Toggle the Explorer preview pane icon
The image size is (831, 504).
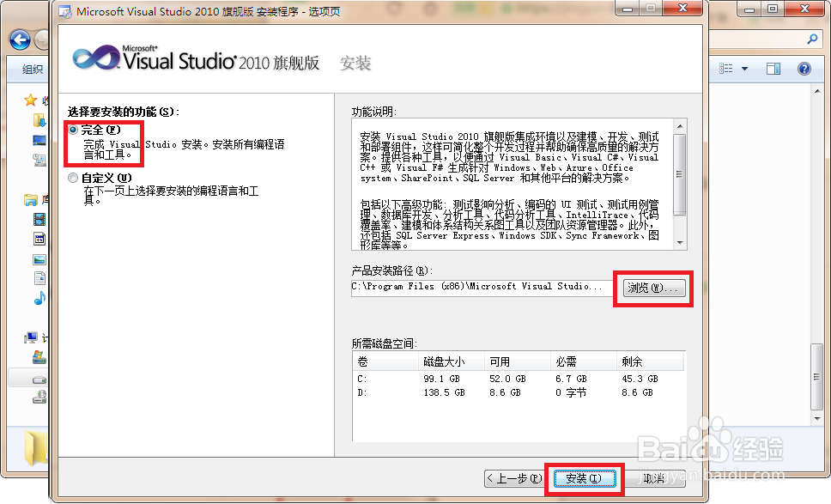pyautogui.click(x=773, y=69)
